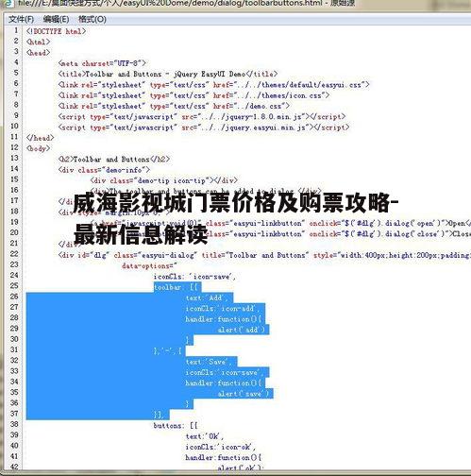Click the easyui.css stylesheet link line
Viewport: 471px width, 476px height.
pos(213,85)
